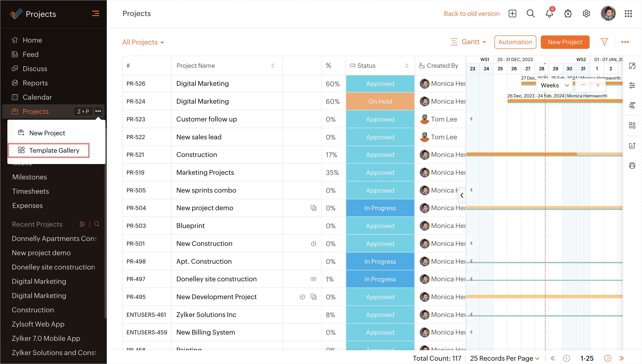Click the quick-add plus icon in header
The width and height of the screenshot is (642, 364).
tap(512, 14)
